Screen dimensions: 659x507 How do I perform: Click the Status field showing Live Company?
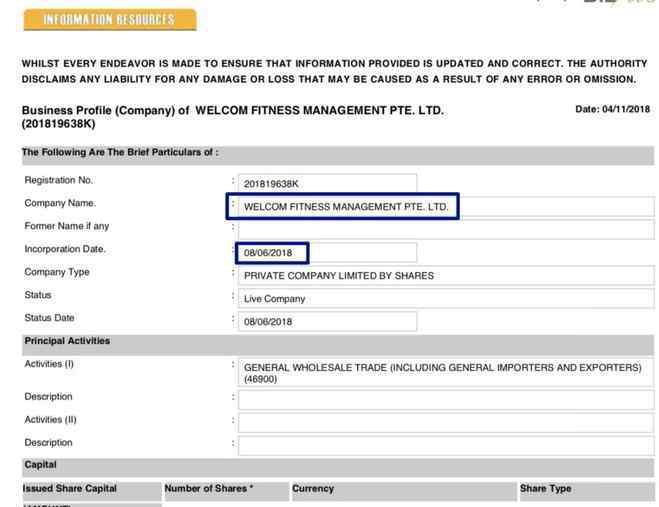click(446, 298)
